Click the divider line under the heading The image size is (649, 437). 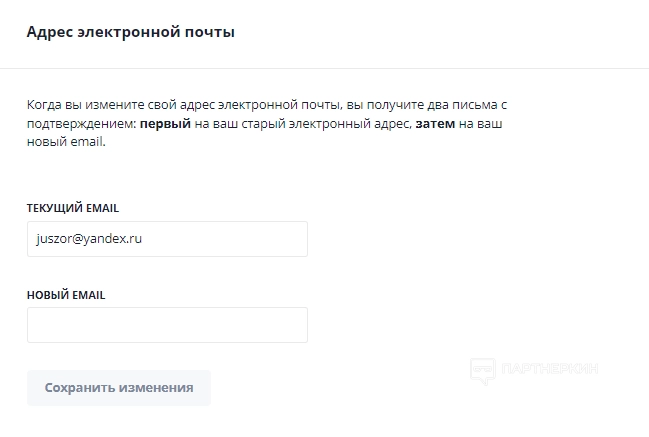pyautogui.click(x=324, y=68)
